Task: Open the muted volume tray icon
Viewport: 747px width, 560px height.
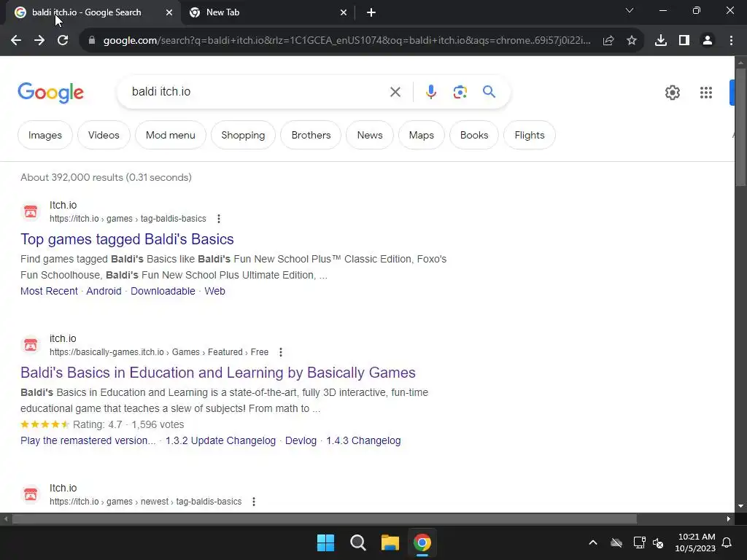Action: coord(658,542)
